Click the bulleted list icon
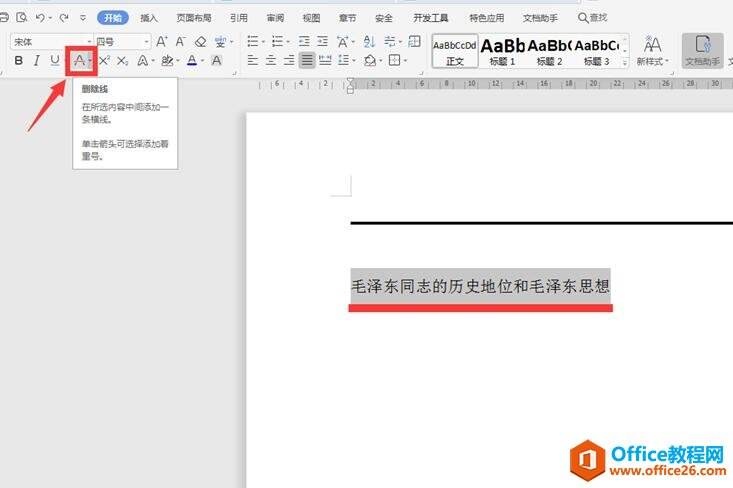 (252, 42)
